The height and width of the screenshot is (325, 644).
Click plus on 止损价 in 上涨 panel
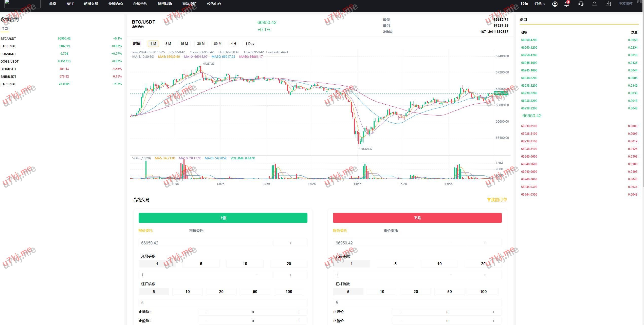tap(299, 312)
